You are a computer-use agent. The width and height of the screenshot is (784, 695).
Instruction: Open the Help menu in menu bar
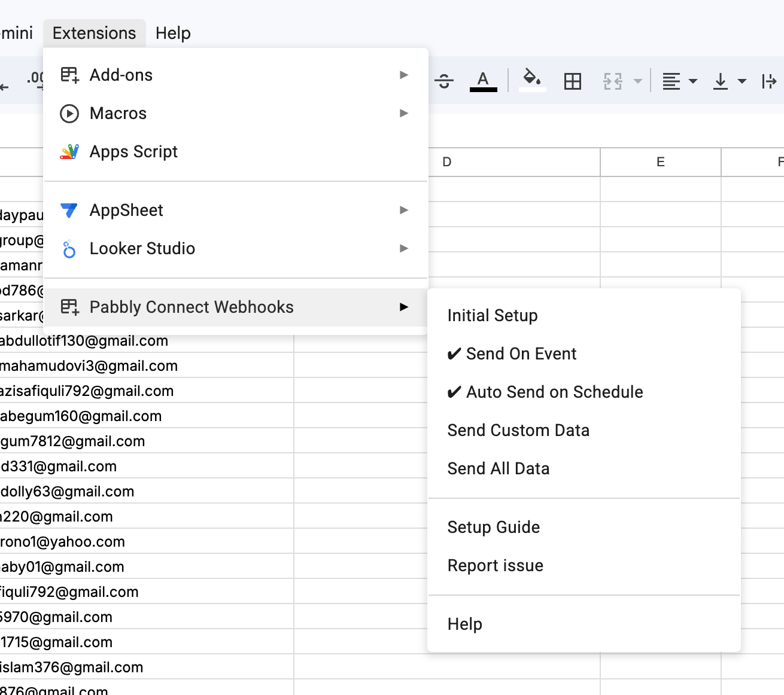coord(173,33)
